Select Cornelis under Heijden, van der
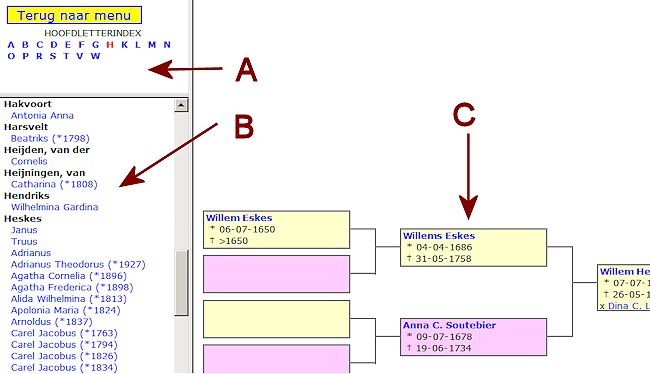Image resolution: width=650 pixels, height=374 pixels. coord(29,161)
